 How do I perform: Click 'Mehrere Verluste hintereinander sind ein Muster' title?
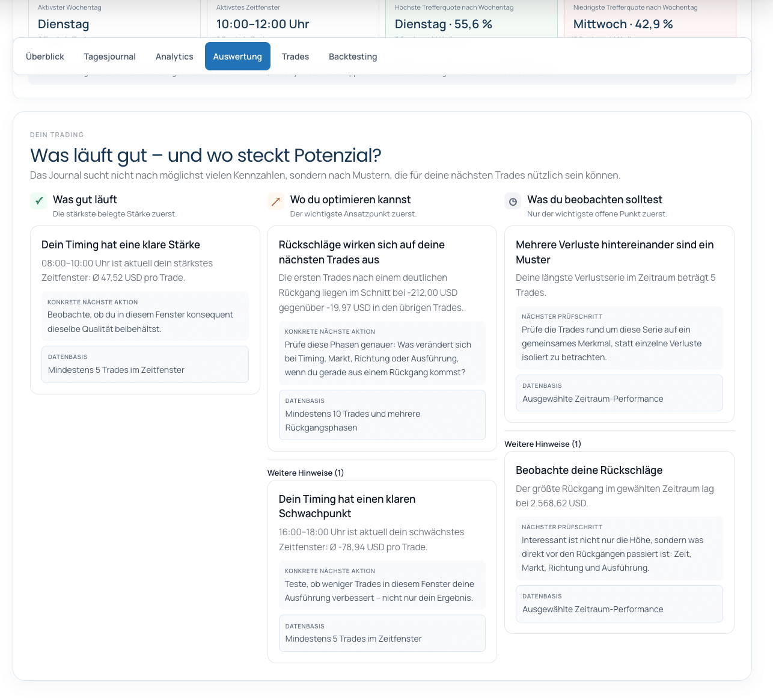click(x=615, y=252)
